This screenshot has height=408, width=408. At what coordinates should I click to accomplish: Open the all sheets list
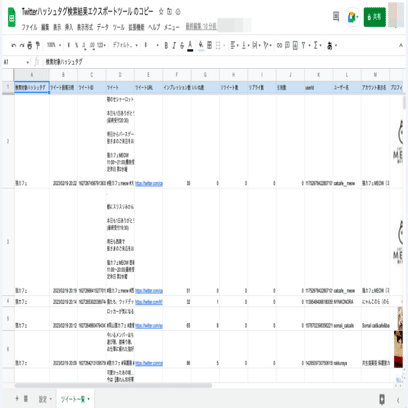(x=26, y=399)
